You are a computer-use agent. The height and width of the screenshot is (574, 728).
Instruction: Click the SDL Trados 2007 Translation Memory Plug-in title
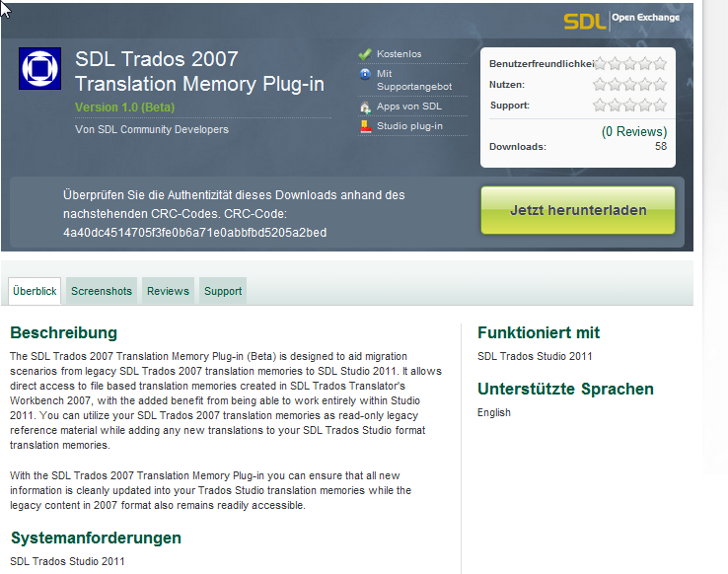199,71
